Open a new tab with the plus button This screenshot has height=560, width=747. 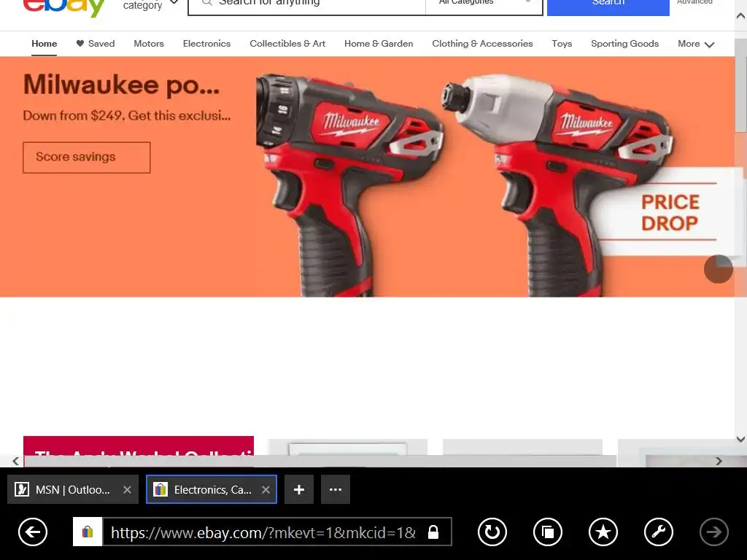click(x=298, y=489)
